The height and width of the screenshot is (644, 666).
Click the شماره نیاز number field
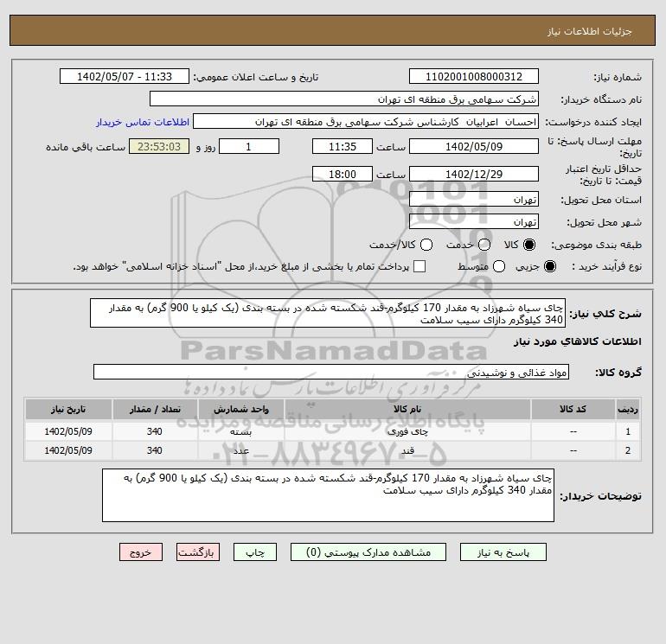point(474,76)
